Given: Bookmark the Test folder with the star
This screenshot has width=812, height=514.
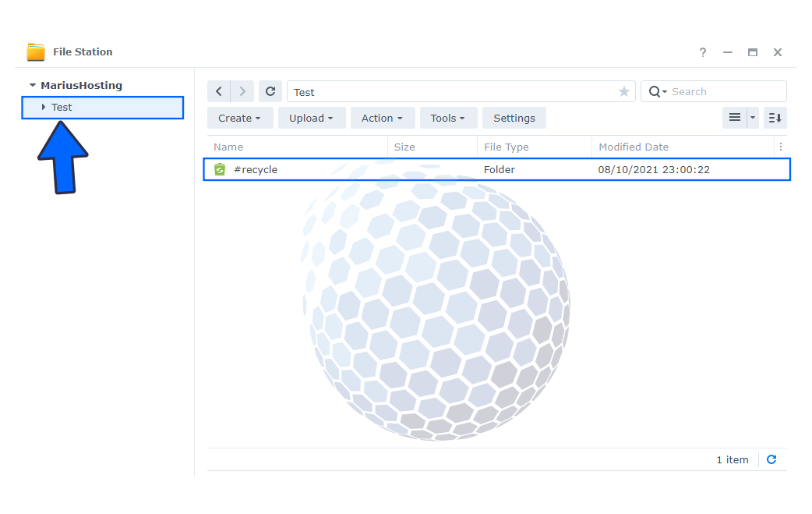Looking at the screenshot, I should click(623, 92).
